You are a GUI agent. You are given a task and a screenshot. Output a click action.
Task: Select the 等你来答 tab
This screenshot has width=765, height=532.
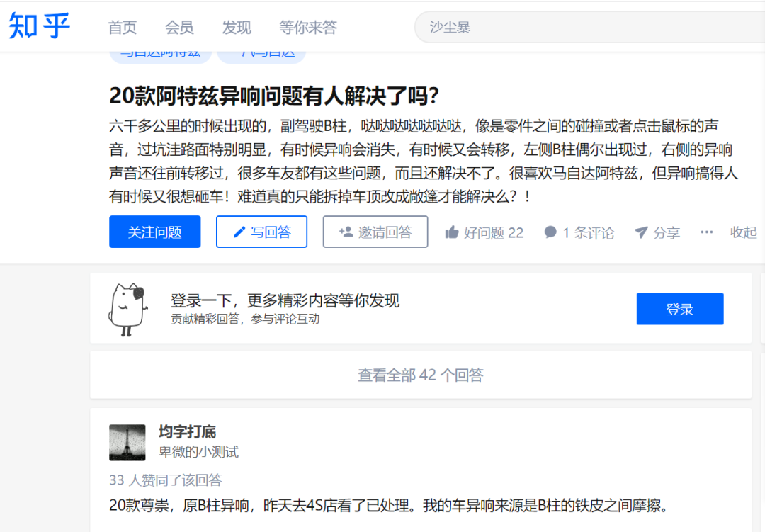(308, 28)
